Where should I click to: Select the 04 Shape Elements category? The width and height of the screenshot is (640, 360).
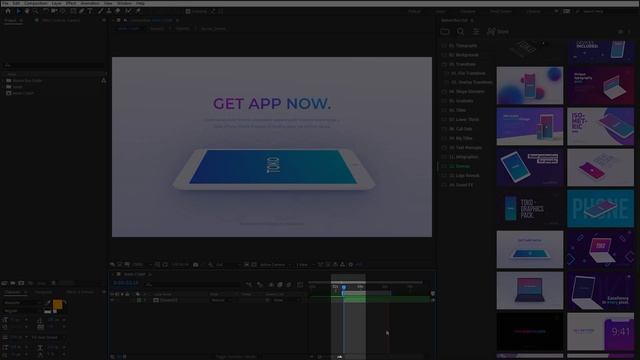(466, 92)
